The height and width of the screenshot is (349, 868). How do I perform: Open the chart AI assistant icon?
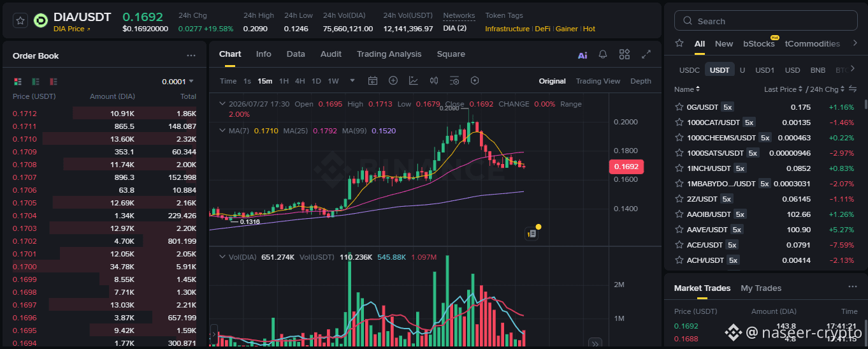point(582,55)
